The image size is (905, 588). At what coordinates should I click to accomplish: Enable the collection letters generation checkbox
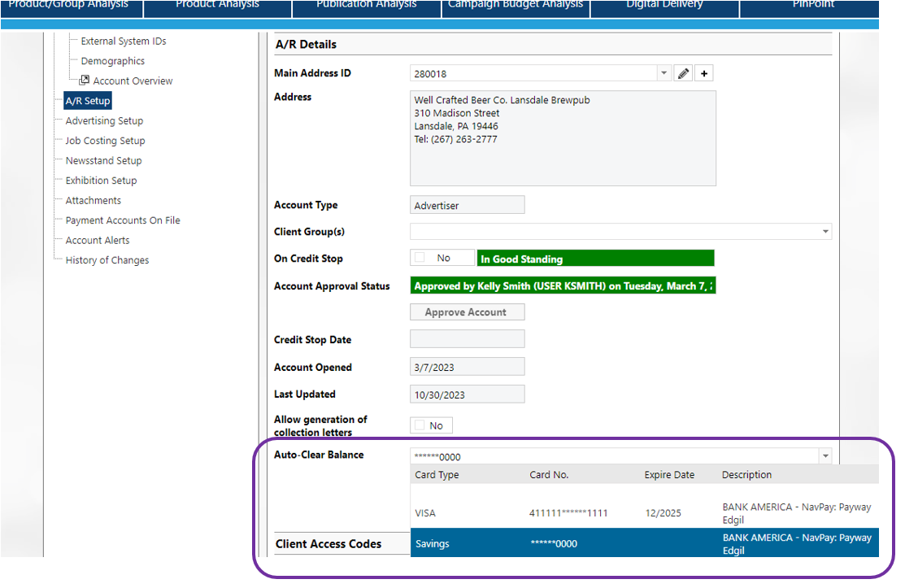[420, 425]
